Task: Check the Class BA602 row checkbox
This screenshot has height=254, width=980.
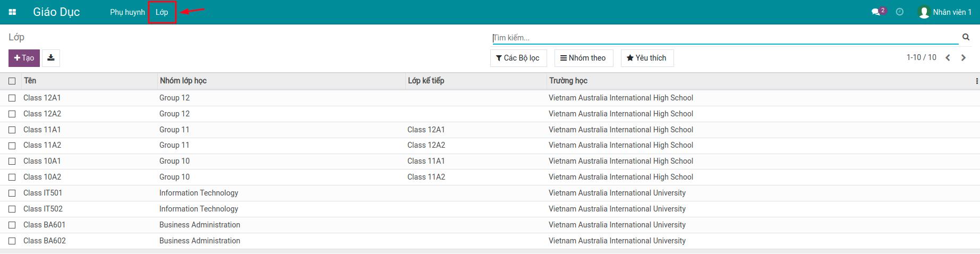Action: coord(12,241)
